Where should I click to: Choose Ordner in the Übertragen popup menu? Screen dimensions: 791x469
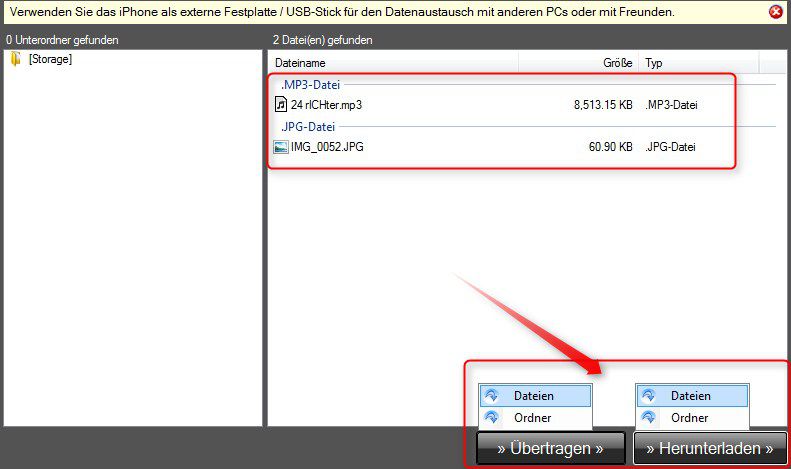[533, 418]
